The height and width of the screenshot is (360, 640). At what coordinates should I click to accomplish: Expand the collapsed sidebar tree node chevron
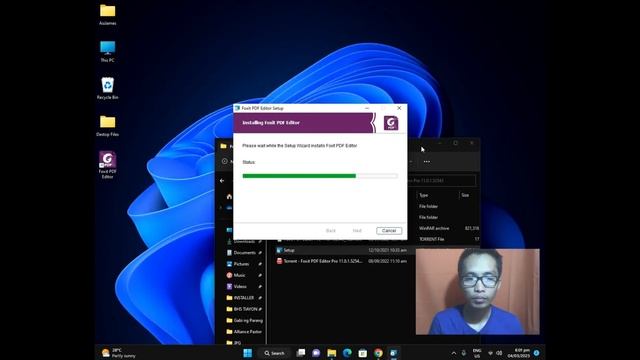pos(221,207)
